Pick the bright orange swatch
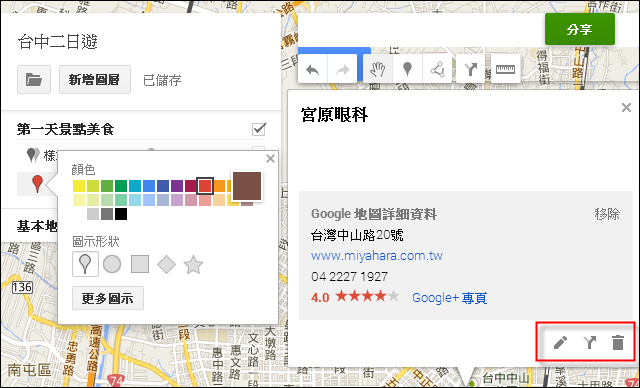Image resolution: width=640 pixels, height=388 pixels. (x=219, y=186)
